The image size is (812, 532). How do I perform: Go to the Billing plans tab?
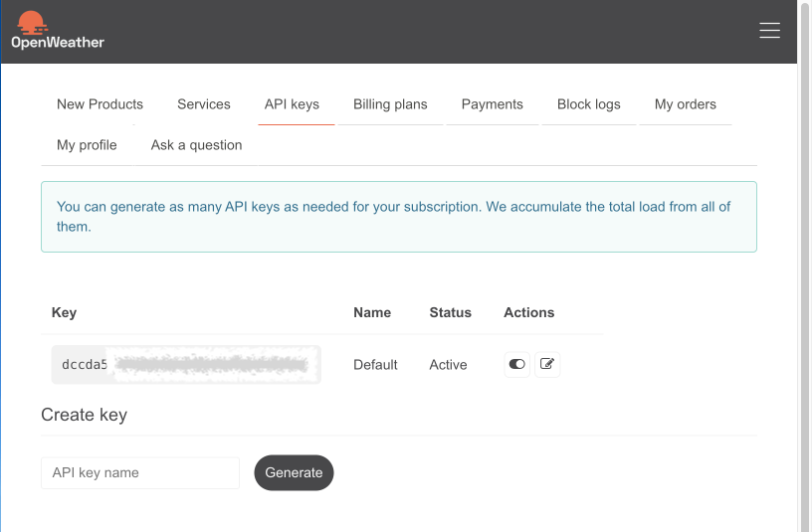[390, 104]
